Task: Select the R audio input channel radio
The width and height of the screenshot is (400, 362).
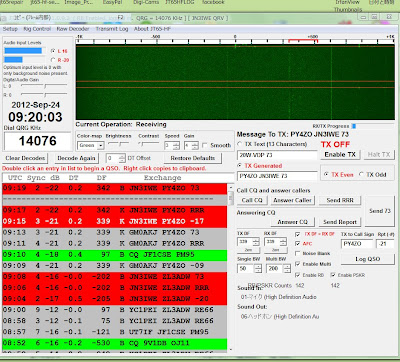Action: pyautogui.click(x=53, y=60)
